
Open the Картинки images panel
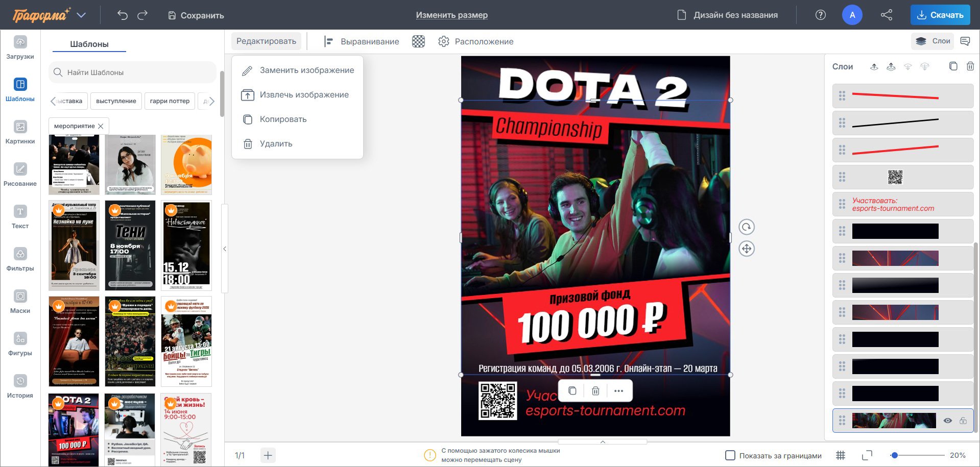[x=20, y=132]
